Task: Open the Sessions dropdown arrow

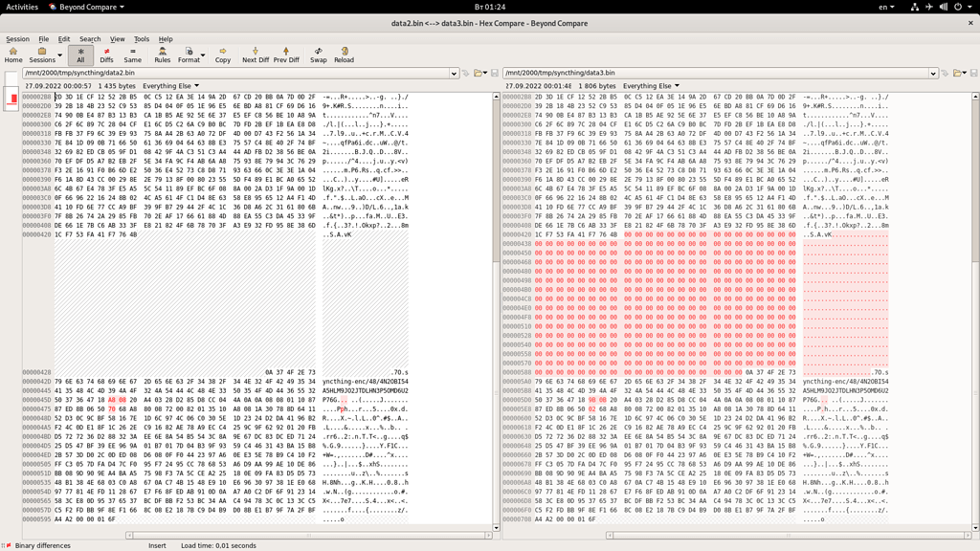Action: [x=59, y=55]
